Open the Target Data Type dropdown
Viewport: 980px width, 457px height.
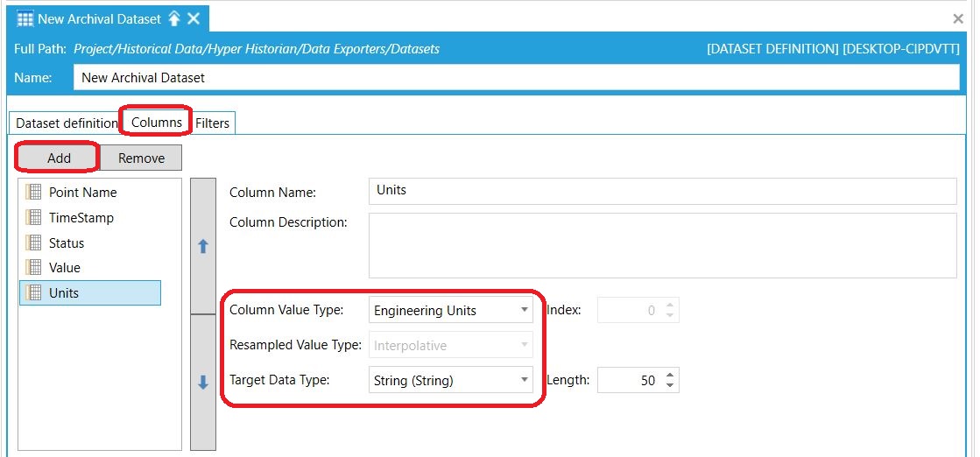(x=451, y=379)
